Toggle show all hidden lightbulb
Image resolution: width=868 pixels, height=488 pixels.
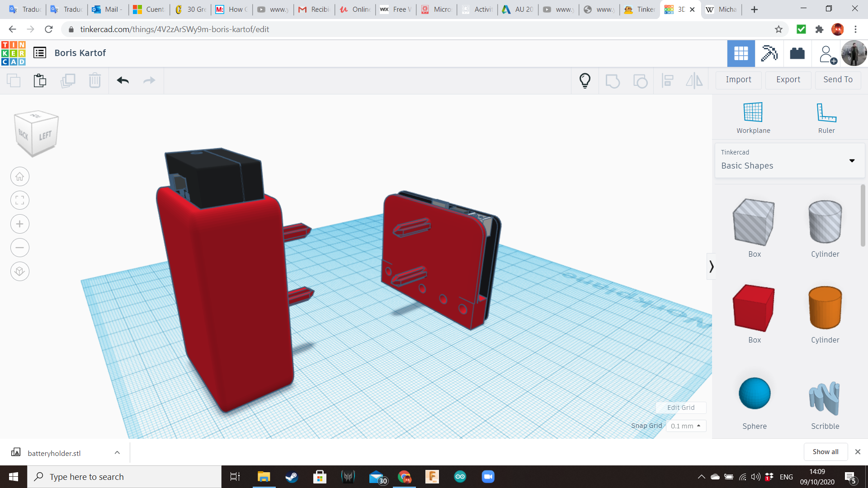pyautogui.click(x=585, y=80)
